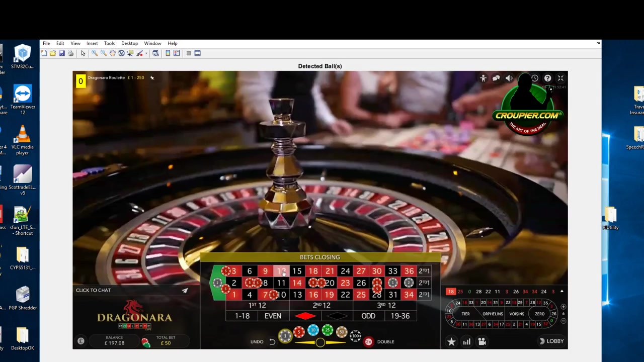Viewport: 644px width, 362px height.
Task: Mute the game sound volume icon
Action: click(509, 78)
